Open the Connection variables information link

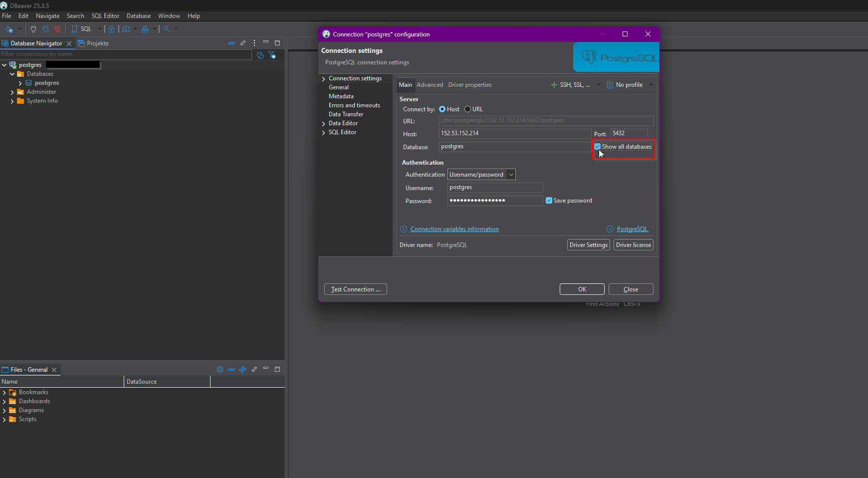coord(454,229)
